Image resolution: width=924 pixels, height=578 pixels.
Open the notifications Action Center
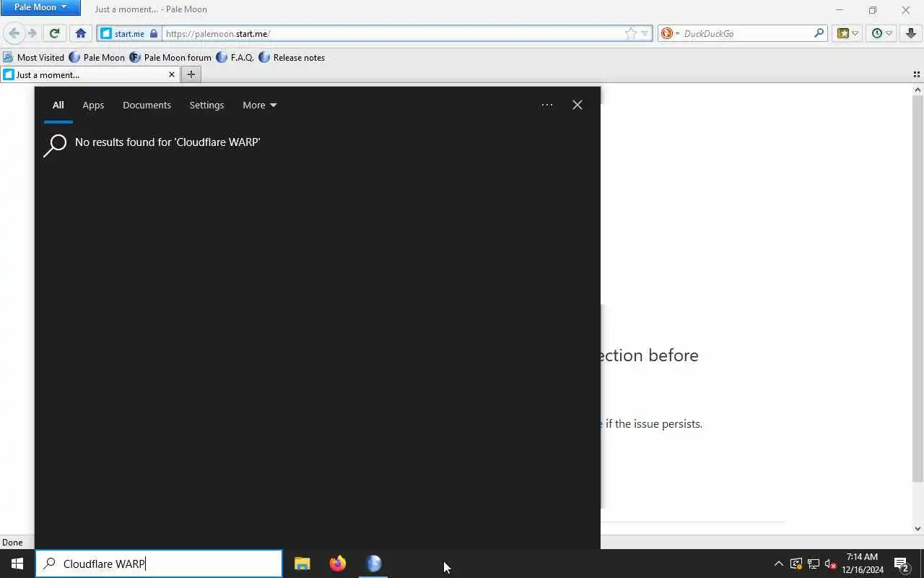902,564
